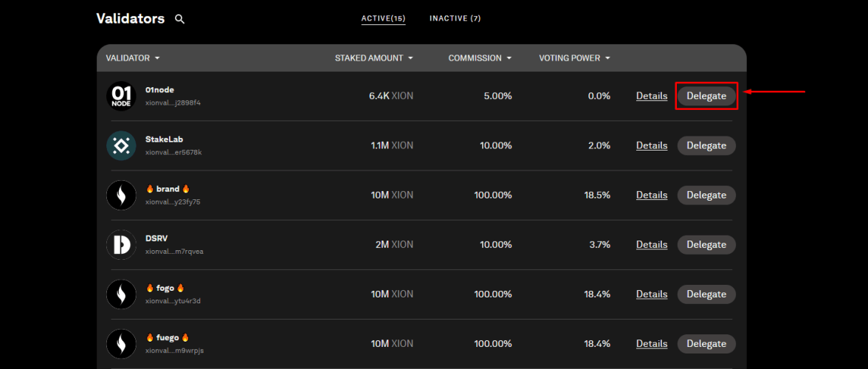The height and width of the screenshot is (369, 868).
Task: Switch to the ACTIVE validators tab
Action: pos(383,18)
